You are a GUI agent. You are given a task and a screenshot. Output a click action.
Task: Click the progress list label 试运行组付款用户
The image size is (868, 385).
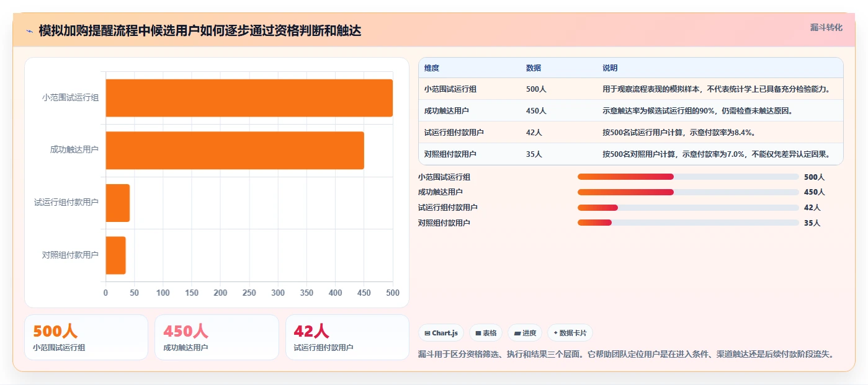tap(448, 208)
